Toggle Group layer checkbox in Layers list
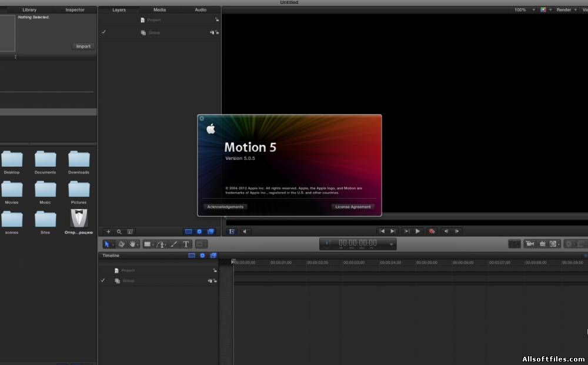 (x=103, y=32)
